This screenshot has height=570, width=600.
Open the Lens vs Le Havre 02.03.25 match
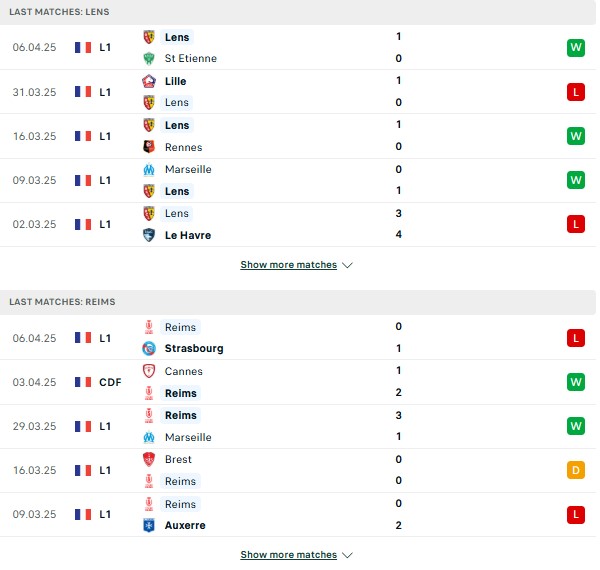pos(298,225)
